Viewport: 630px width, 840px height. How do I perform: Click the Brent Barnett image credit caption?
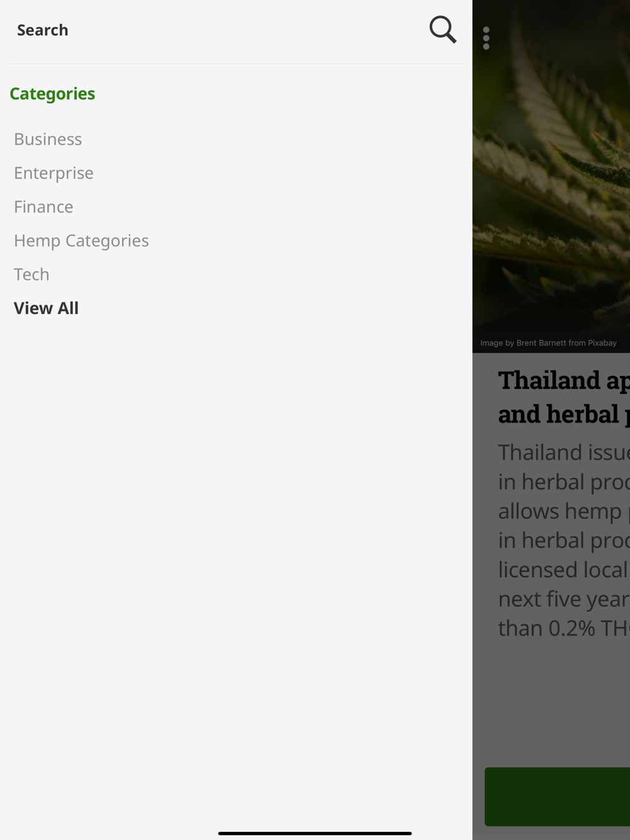click(x=548, y=343)
